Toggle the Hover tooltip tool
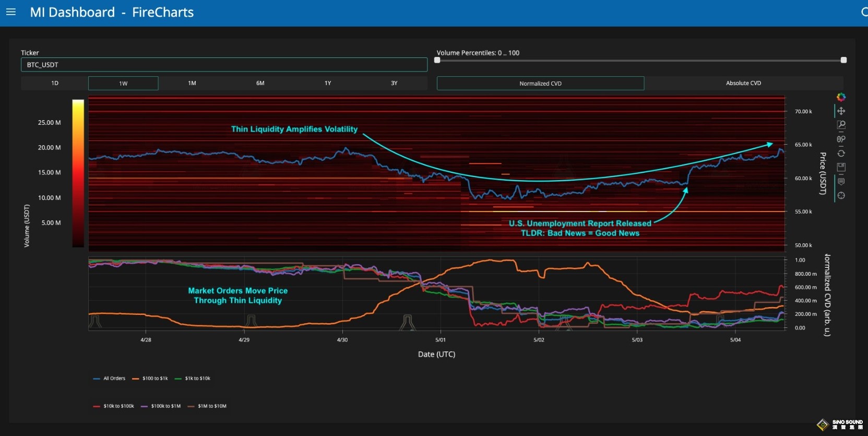Screen dimensions: 868x436 point(841,181)
